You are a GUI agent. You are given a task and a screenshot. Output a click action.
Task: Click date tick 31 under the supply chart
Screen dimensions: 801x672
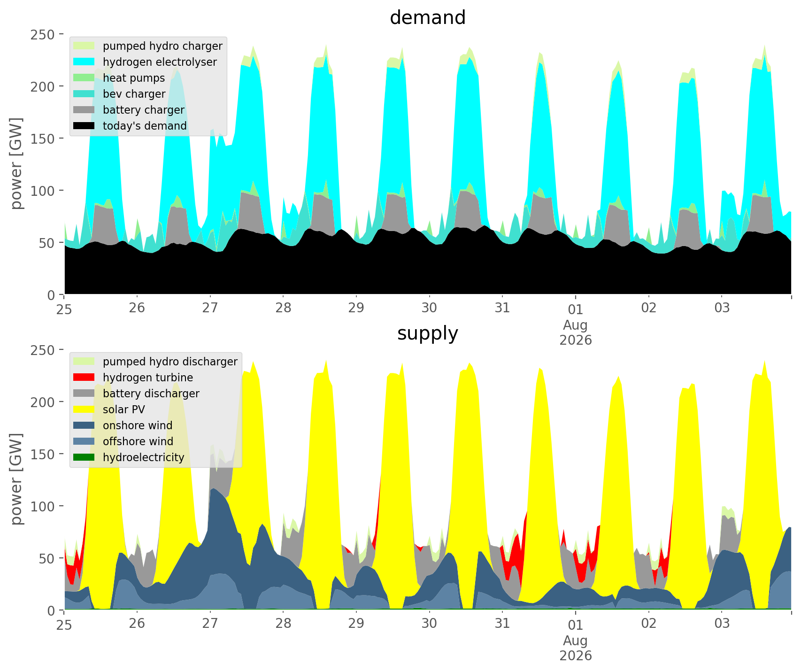(502, 624)
